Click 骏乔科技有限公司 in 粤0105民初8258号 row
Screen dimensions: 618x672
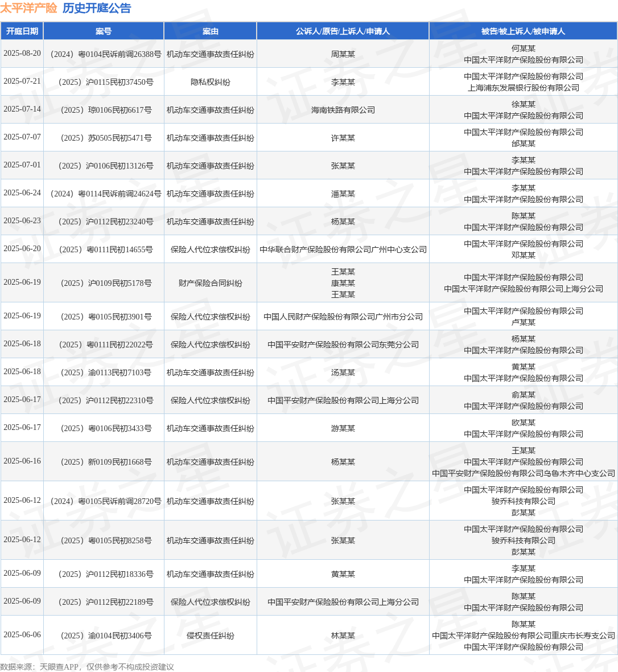point(524,540)
